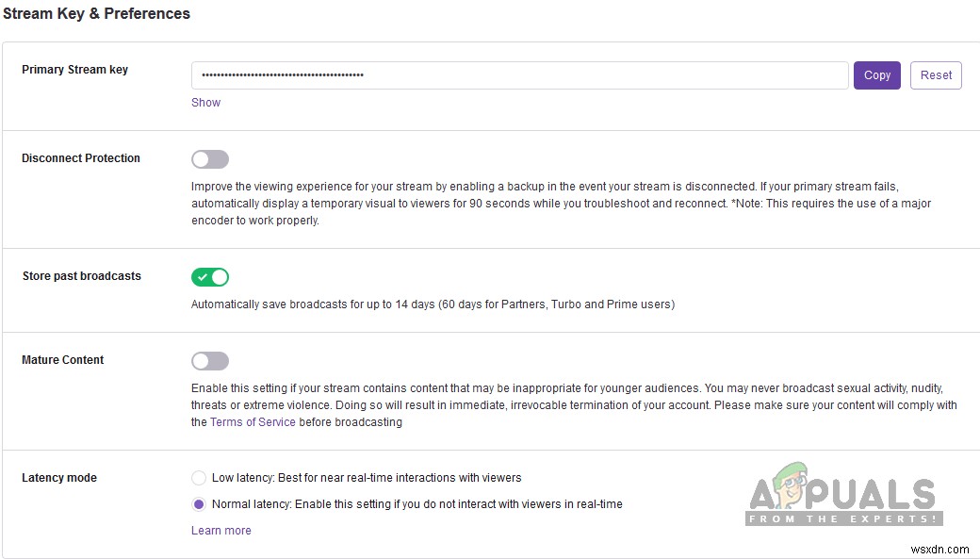980x559 pixels.
Task: Enable the Disconnect Protection toggle
Action: tap(210, 159)
